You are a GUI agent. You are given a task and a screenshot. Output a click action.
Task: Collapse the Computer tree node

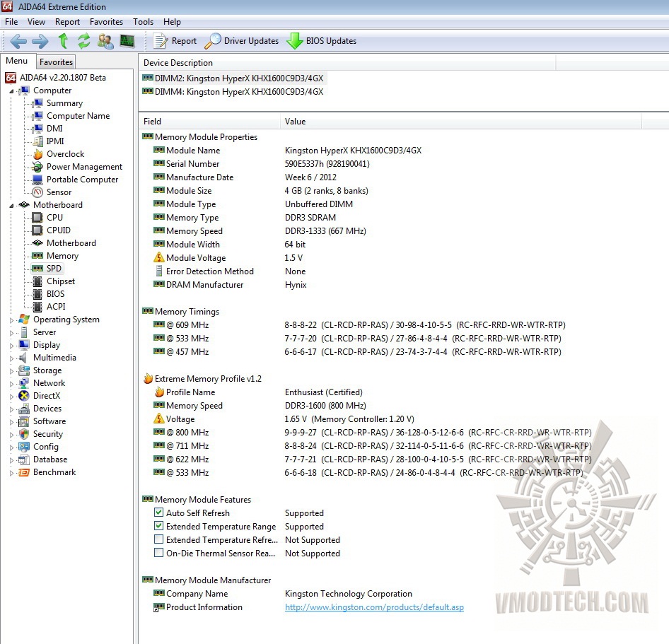click(x=11, y=91)
